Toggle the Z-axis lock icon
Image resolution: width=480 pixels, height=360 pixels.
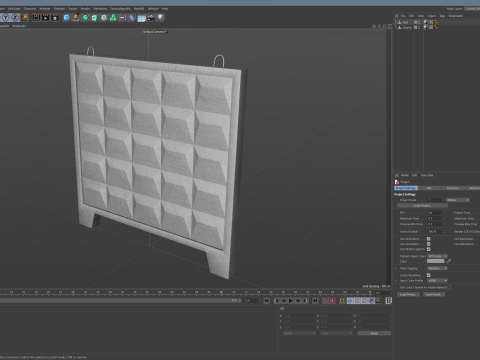click(15, 17)
